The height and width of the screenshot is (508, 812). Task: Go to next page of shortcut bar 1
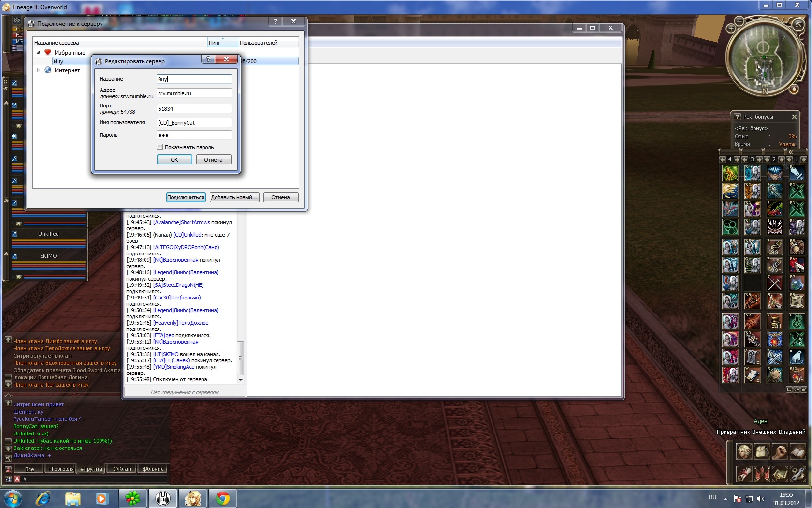pos(804,159)
